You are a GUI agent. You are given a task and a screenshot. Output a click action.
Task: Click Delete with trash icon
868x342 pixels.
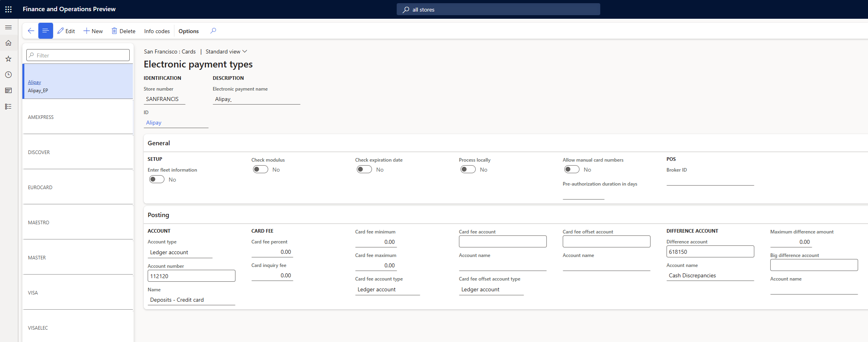coord(123,31)
